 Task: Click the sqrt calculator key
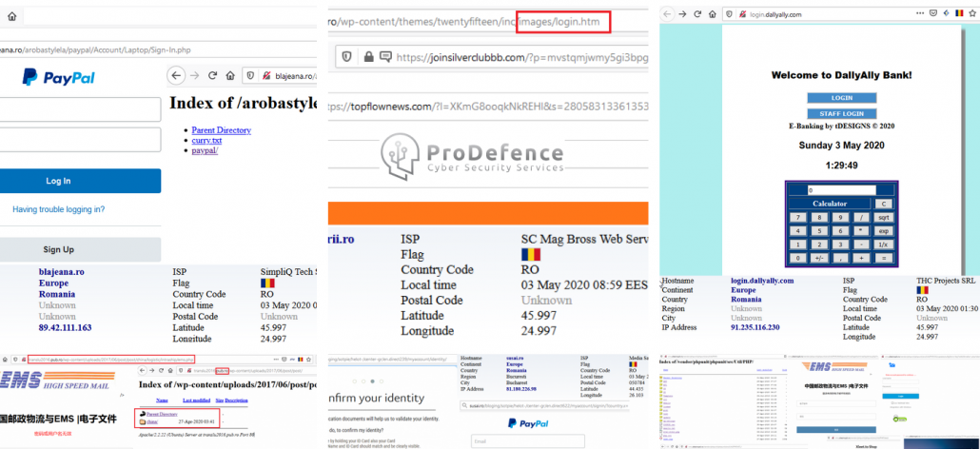pyautogui.click(x=883, y=217)
